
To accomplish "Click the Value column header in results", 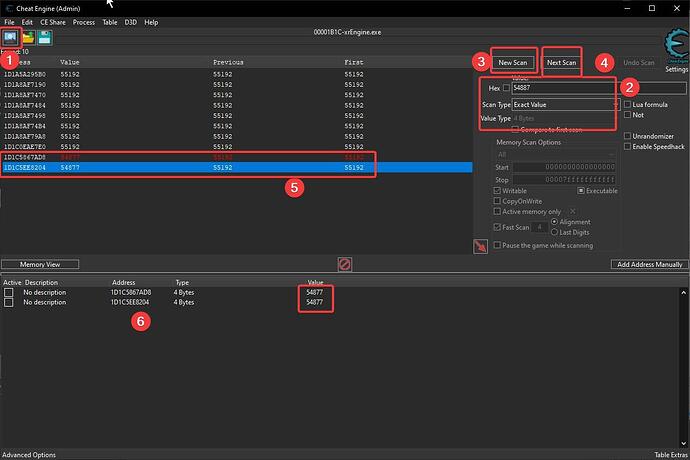I will click(70, 63).
